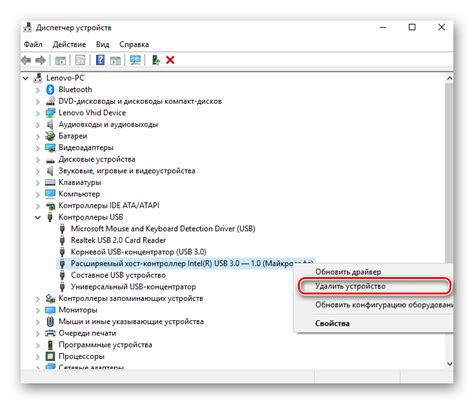Viewport: 474px width, 404px height.
Task: Collapse the Lenovo-PC root node
Action: click(x=25, y=78)
